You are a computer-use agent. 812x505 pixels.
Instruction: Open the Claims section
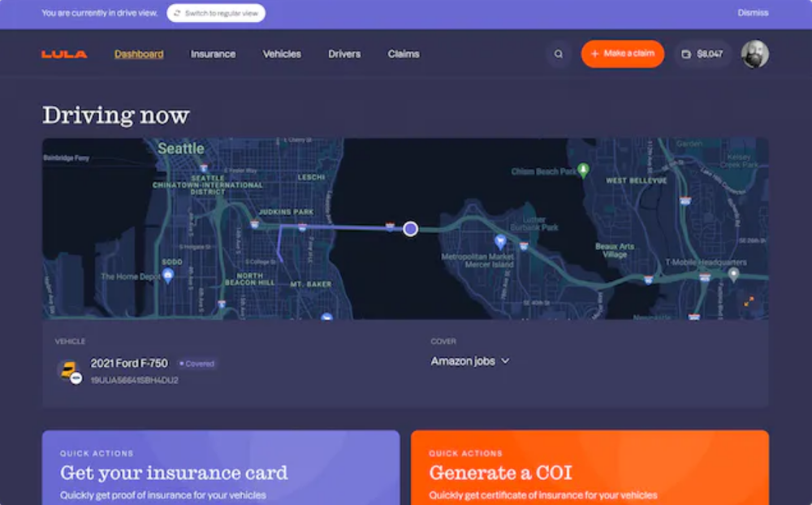[404, 54]
